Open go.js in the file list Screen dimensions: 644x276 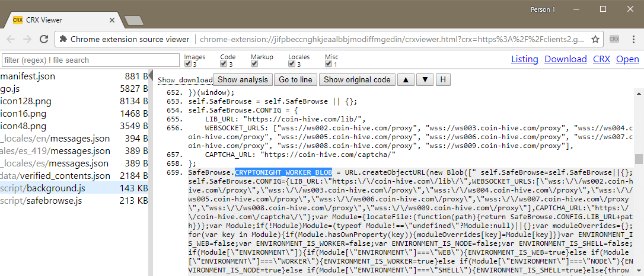[74, 89]
